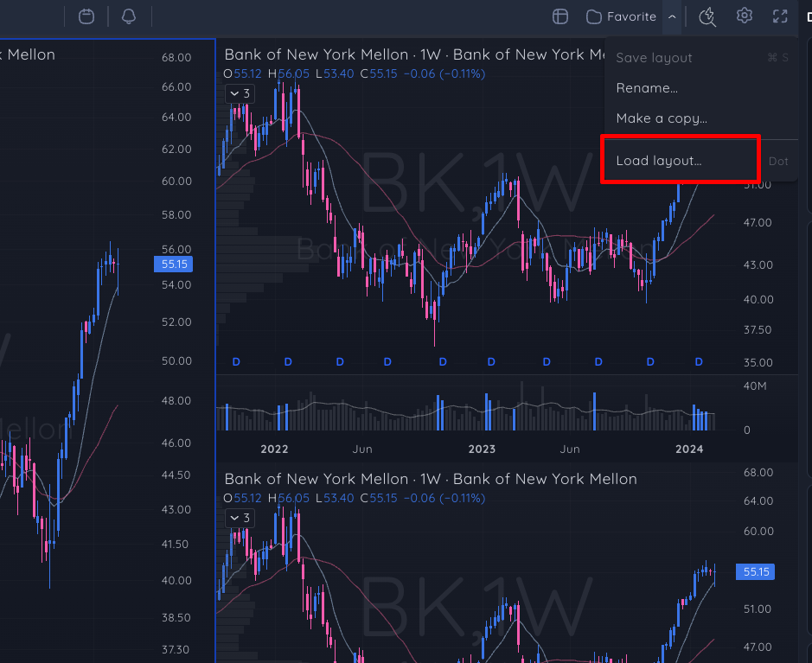The height and width of the screenshot is (663, 812).
Task: Click the 62.00 price axis label
Action: tap(176, 149)
